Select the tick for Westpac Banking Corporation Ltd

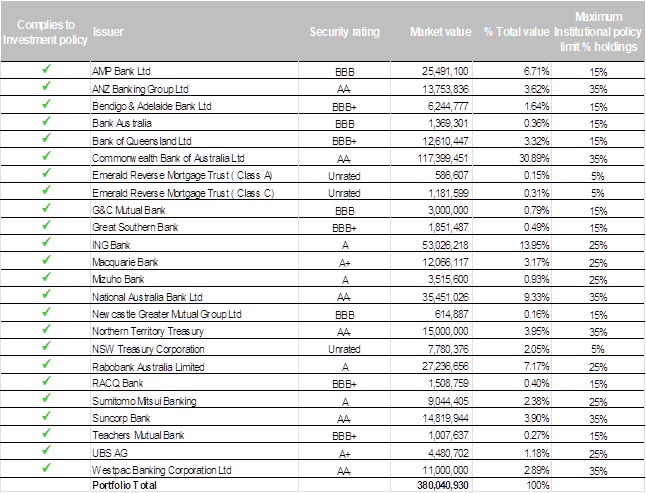tap(46, 467)
